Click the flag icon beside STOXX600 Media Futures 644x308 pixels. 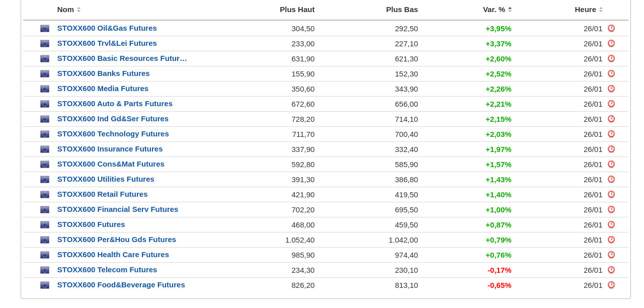pos(45,89)
